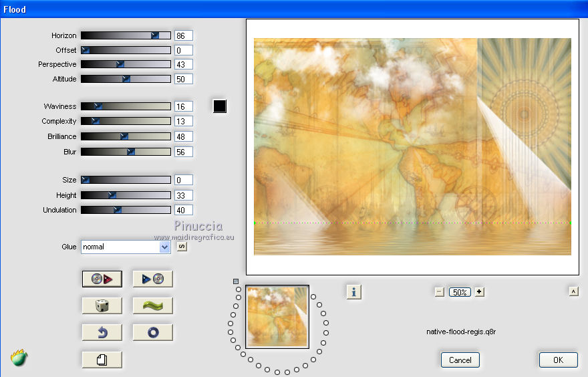The height and width of the screenshot is (377, 588).
Task: Click the small preview thumbnail
Action: [x=277, y=317]
